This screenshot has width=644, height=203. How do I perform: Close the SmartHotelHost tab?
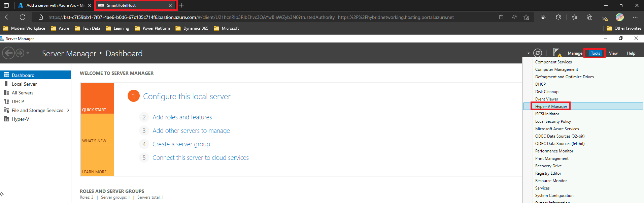click(170, 5)
